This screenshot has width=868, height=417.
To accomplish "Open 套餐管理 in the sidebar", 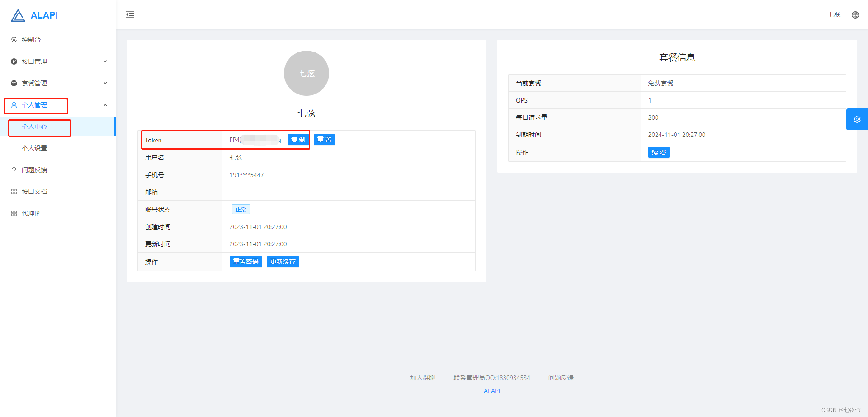I will point(34,83).
